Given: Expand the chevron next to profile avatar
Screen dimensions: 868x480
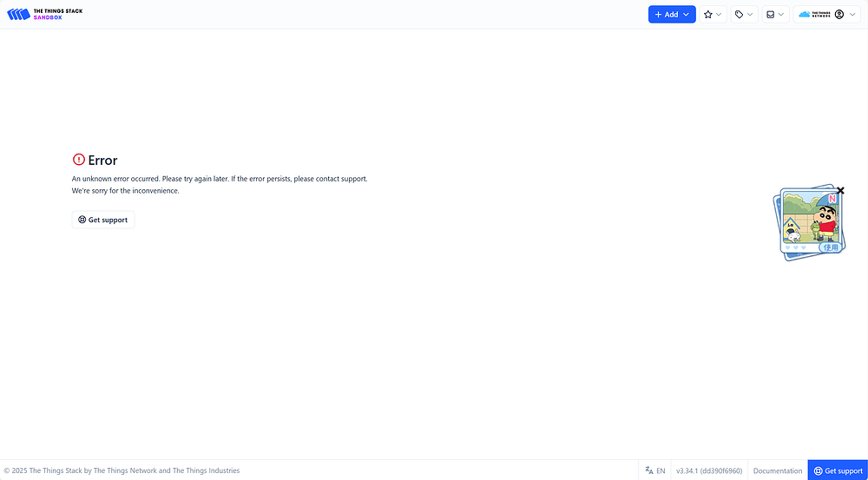Looking at the screenshot, I should coord(852,15).
